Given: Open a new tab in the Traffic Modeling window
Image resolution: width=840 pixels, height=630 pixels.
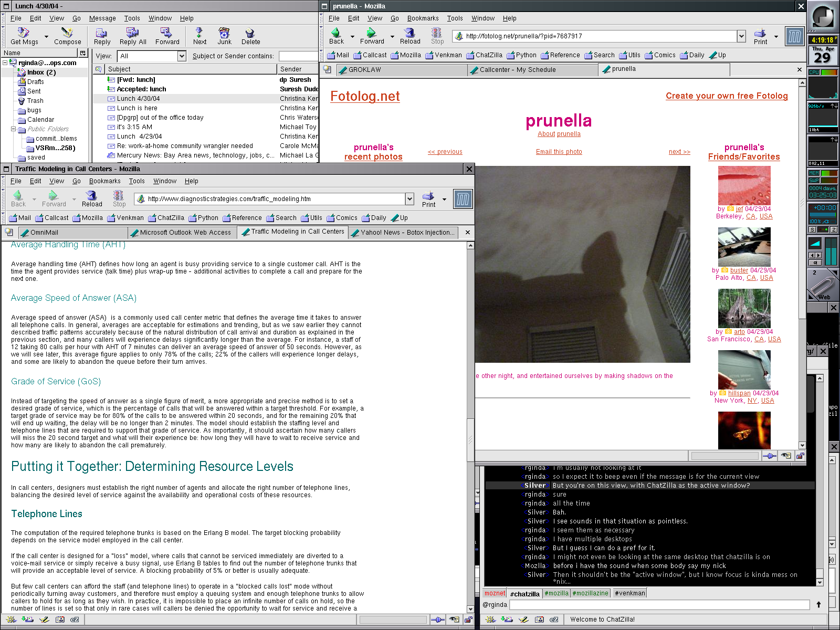Looking at the screenshot, I should click(x=9, y=232).
